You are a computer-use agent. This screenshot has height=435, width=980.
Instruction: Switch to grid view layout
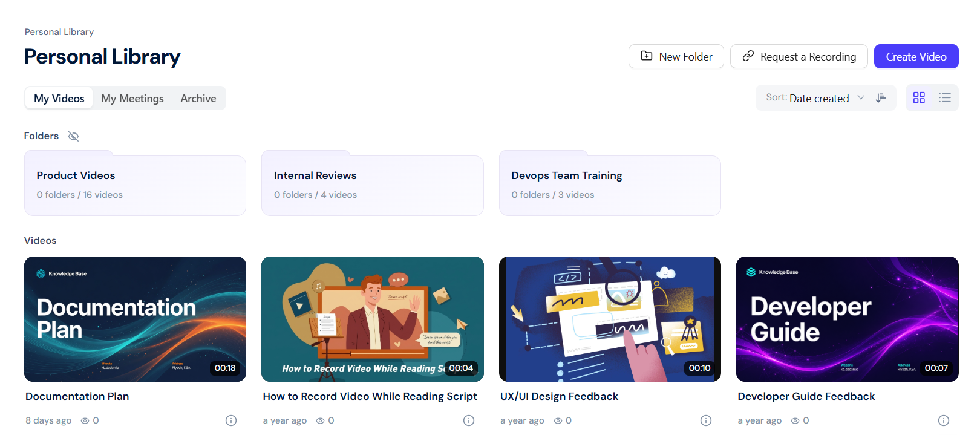tap(919, 97)
